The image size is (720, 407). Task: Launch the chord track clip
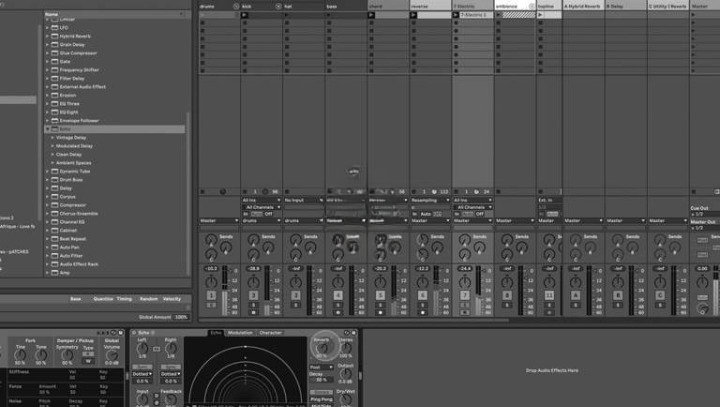(371, 15)
